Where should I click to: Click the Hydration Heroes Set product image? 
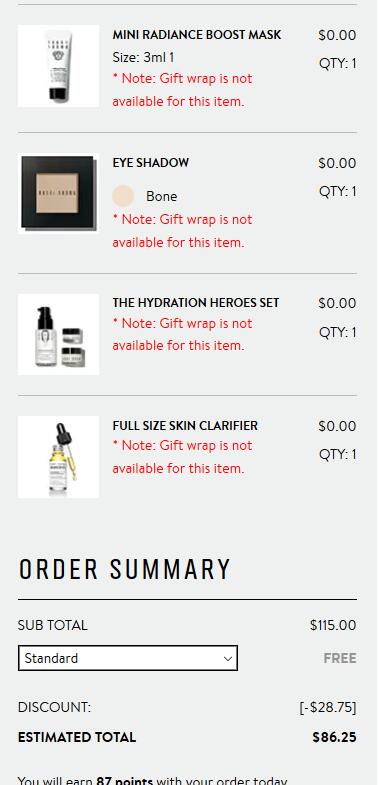58,334
